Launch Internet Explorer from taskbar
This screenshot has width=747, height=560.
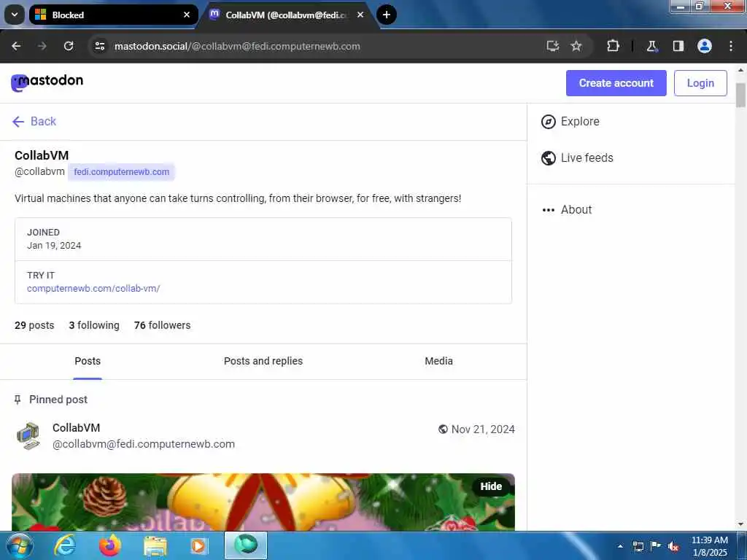(x=65, y=545)
